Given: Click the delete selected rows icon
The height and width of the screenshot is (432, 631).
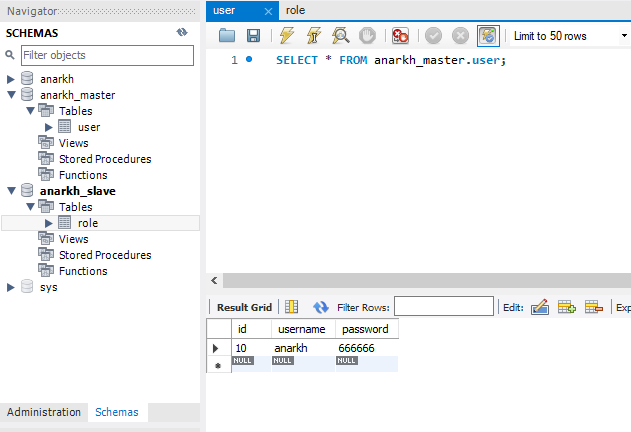Looking at the screenshot, I should point(592,307).
